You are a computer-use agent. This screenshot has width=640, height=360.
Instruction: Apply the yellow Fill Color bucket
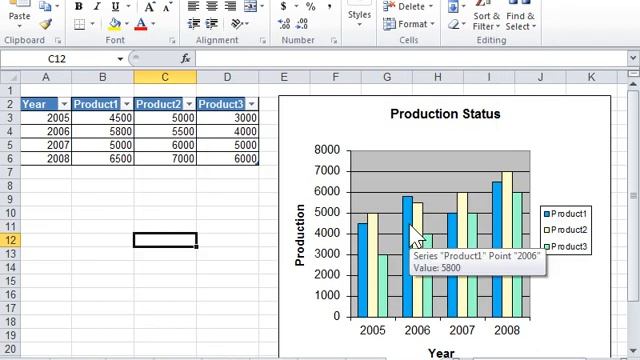(114, 24)
